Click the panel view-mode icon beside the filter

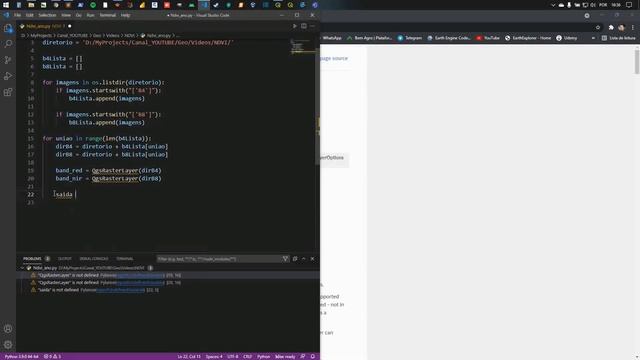(295, 259)
